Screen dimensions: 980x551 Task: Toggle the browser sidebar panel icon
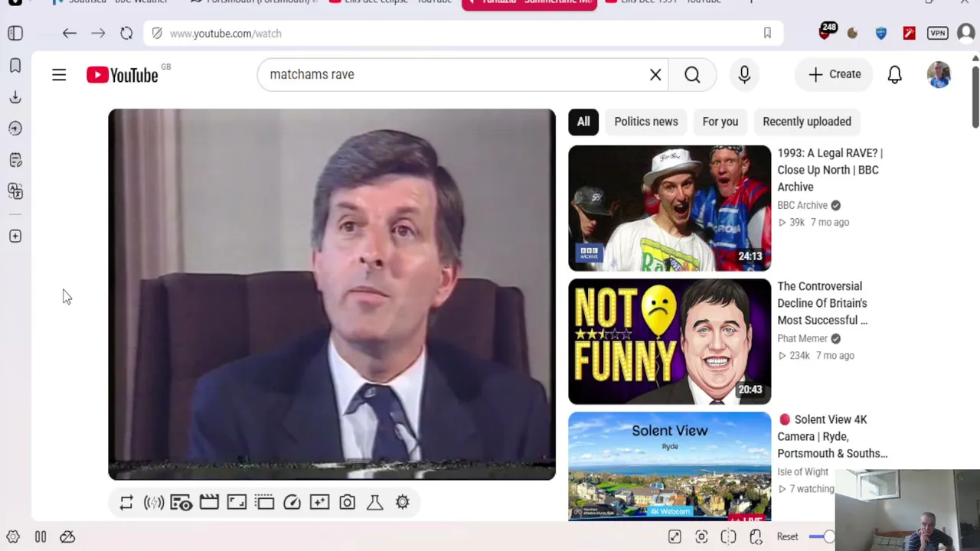[x=15, y=33]
